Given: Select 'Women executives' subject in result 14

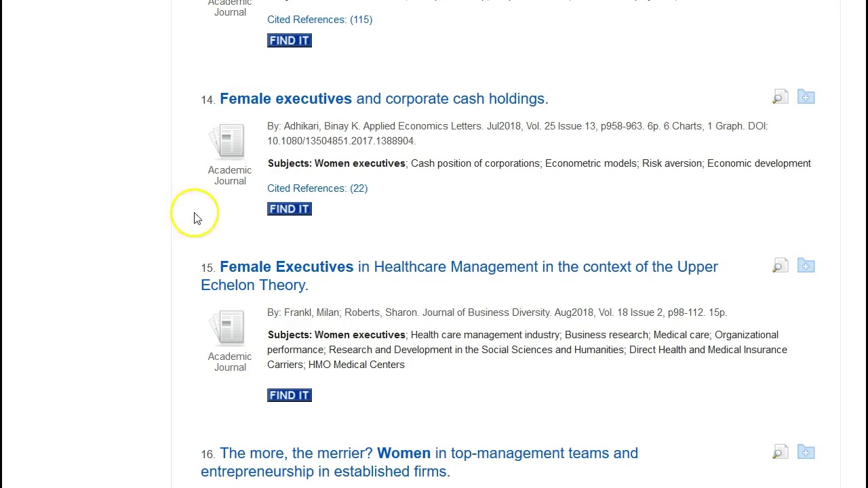Looking at the screenshot, I should click(x=359, y=163).
